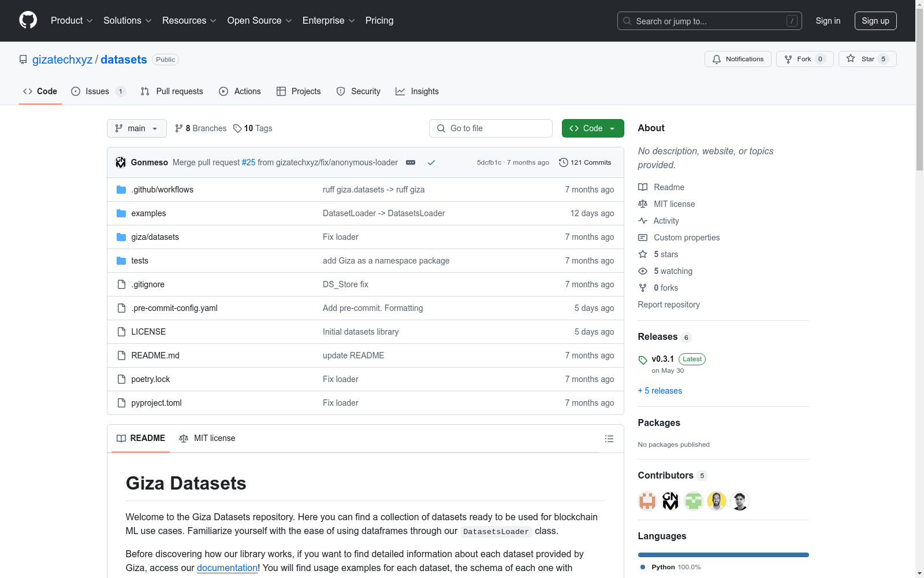
Task: Click the folder icon for .github/workflows
Action: coord(121,190)
